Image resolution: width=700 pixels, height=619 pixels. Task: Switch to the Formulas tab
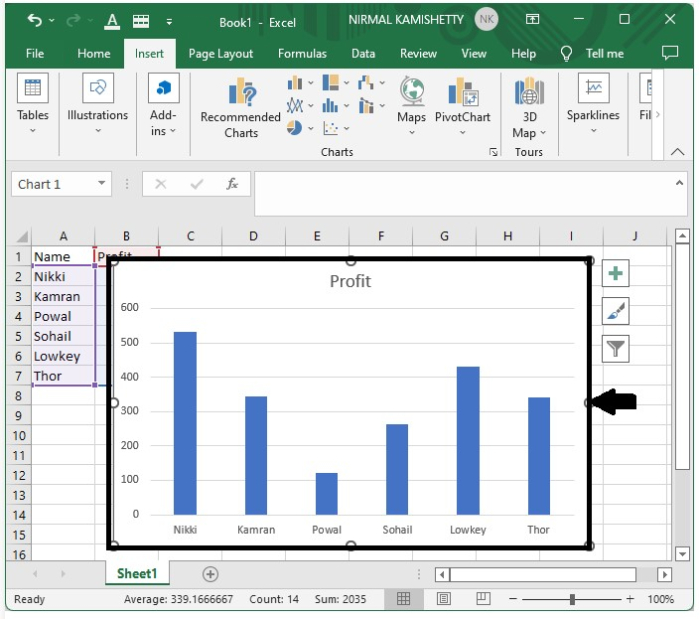pyautogui.click(x=302, y=54)
